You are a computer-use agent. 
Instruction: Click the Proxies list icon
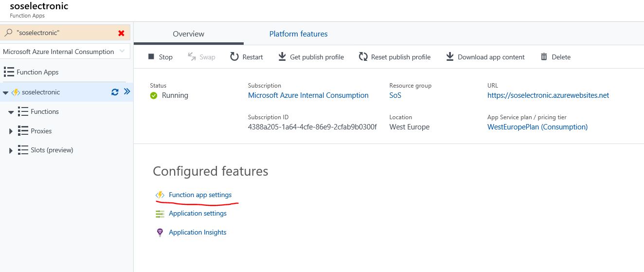coord(23,131)
